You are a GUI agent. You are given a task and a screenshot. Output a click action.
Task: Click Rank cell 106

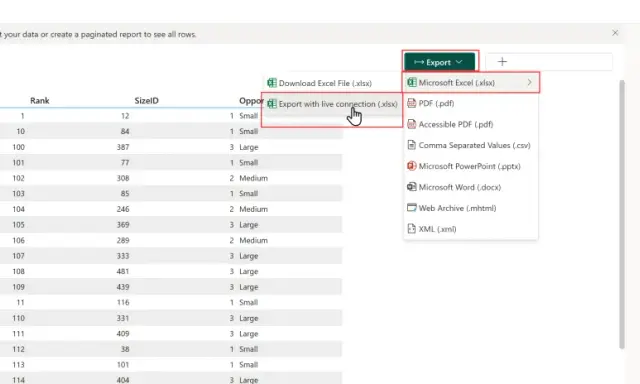(x=18, y=240)
